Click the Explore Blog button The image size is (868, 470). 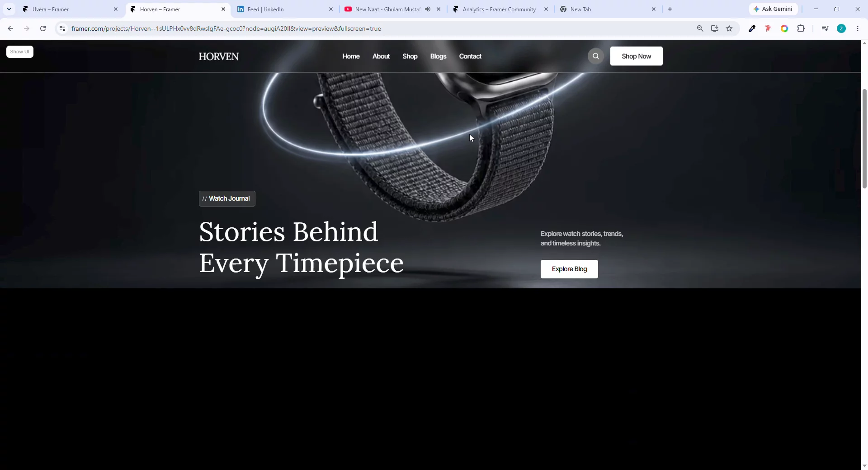569,269
